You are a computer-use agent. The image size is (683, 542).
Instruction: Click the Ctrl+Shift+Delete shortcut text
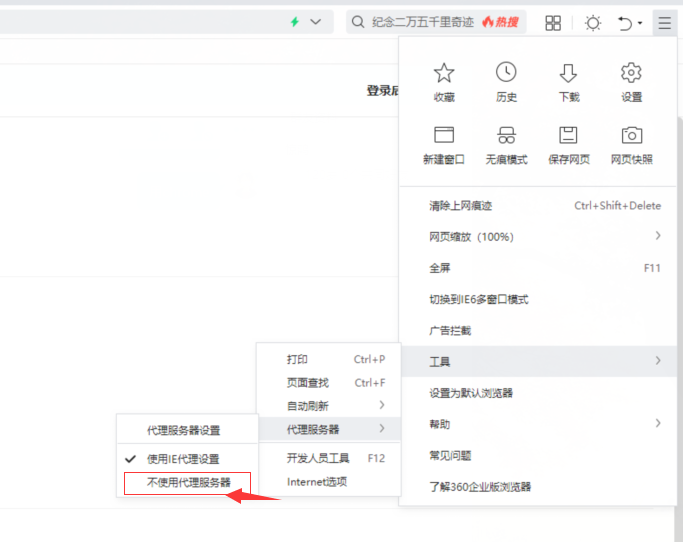(x=617, y=206)
